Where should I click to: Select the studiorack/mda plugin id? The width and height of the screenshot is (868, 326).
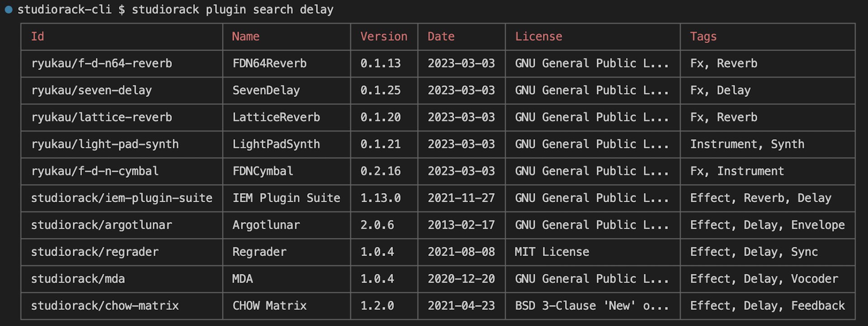click(78, 279)
